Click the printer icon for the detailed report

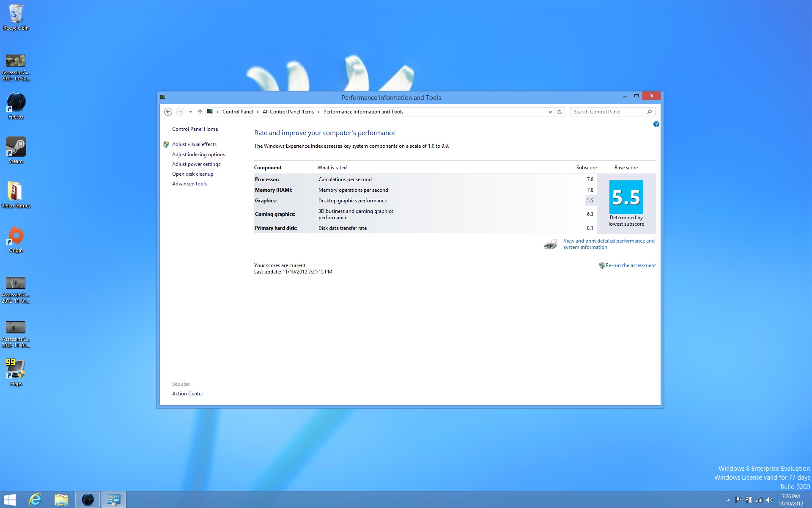[x=550, y=244]
